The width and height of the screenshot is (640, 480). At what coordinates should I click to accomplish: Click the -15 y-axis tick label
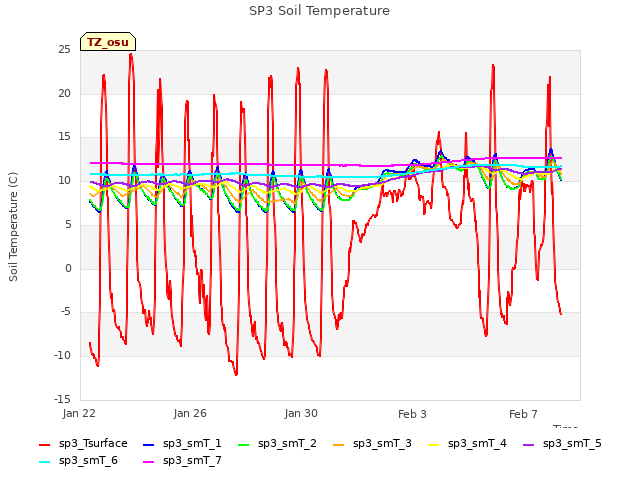pyautogui.click(x=62, y=399)
